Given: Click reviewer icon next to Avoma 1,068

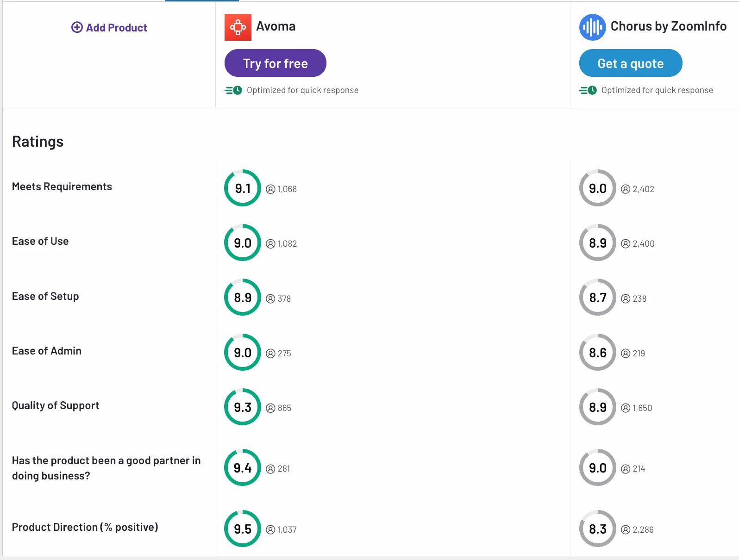Looking at the screenshot, I should [x=271, y=189].
